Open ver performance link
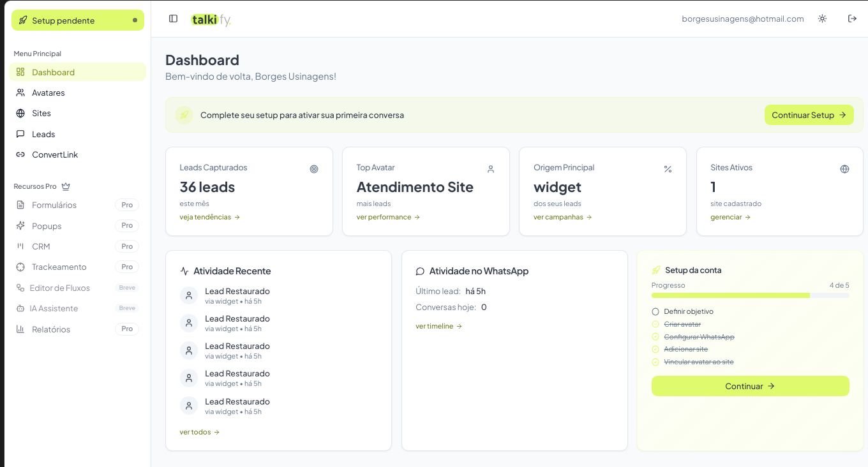 point(388,217)
